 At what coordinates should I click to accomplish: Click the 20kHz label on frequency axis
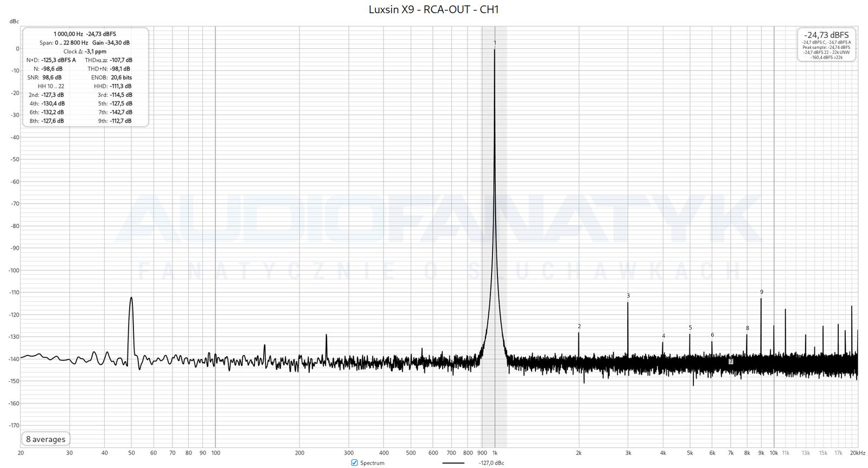click(857, 453)
